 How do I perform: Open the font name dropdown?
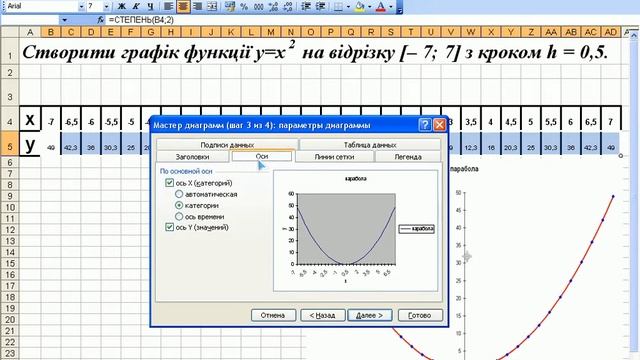pyautogui.click(x=81, y=7)
